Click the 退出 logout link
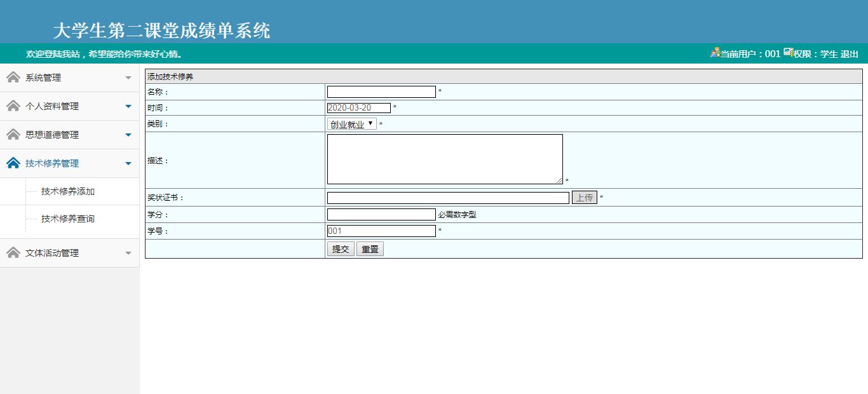This screenshot has width=868, height=394. pyautogui.click(x=850, y=54)
